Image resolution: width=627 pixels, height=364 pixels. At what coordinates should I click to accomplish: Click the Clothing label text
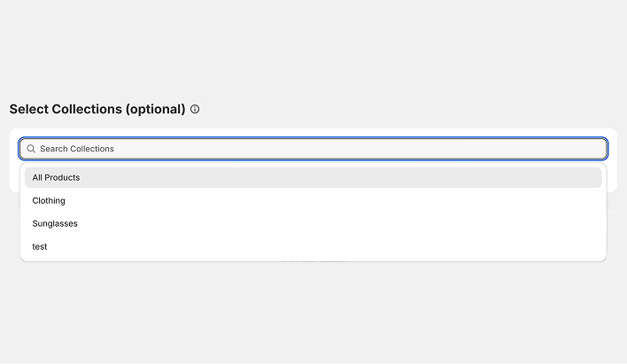click(x=49, y=200)
